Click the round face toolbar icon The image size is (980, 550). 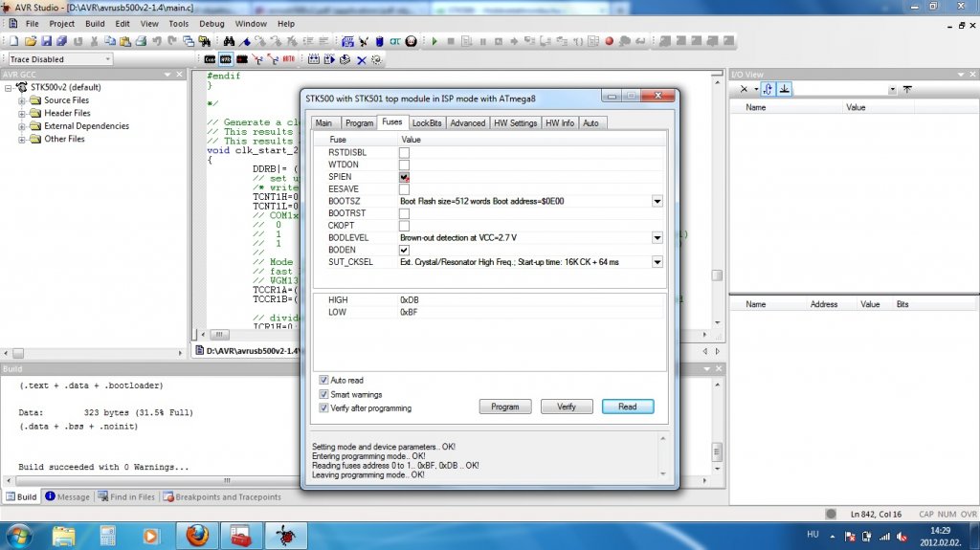411,41
